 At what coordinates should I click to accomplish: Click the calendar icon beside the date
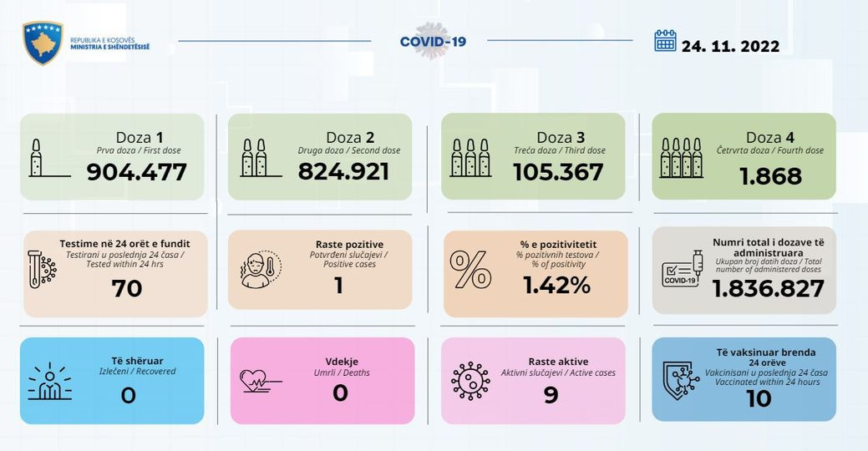click(x=665, y=41)
